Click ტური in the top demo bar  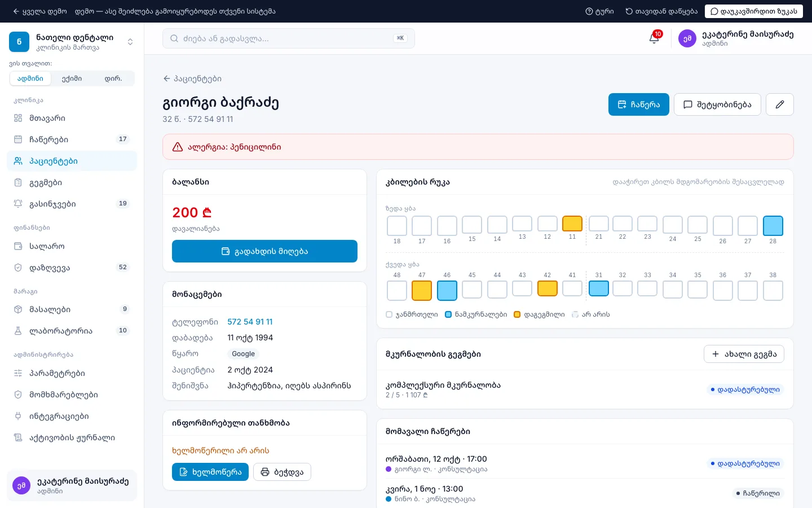(600, 11)
